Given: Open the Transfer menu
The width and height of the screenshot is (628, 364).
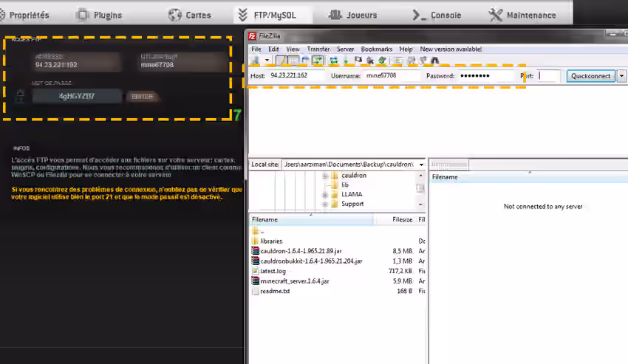Looking at the screenshot, I should [x=318, y=49].
